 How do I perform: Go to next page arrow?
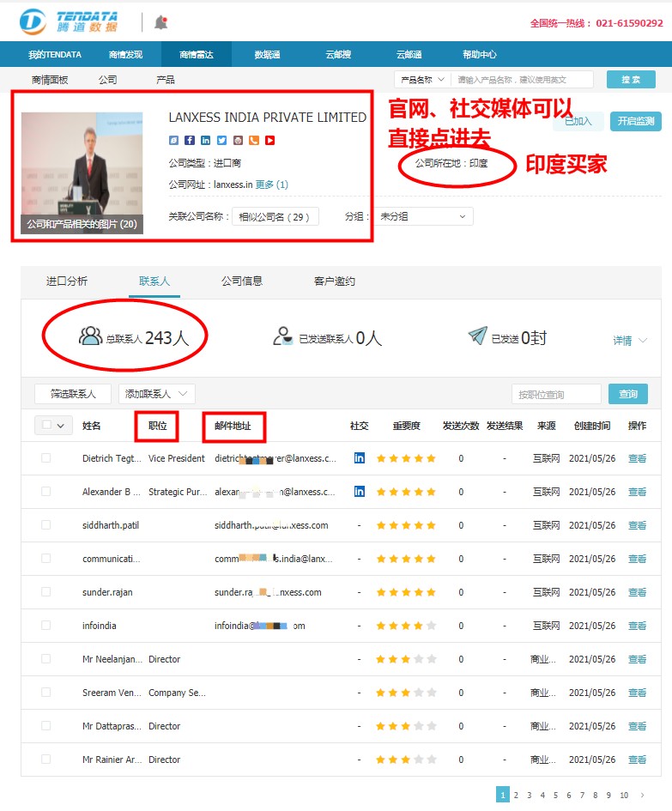(643, 795)
